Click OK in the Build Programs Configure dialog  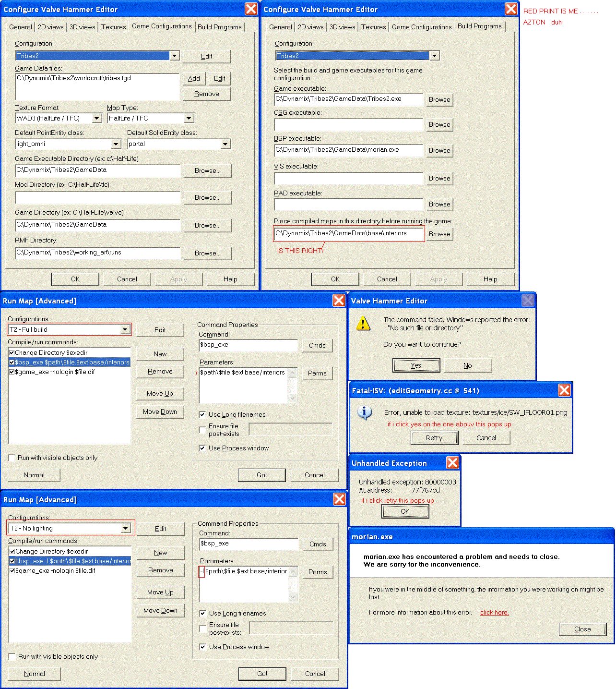(x=335, y=279)
